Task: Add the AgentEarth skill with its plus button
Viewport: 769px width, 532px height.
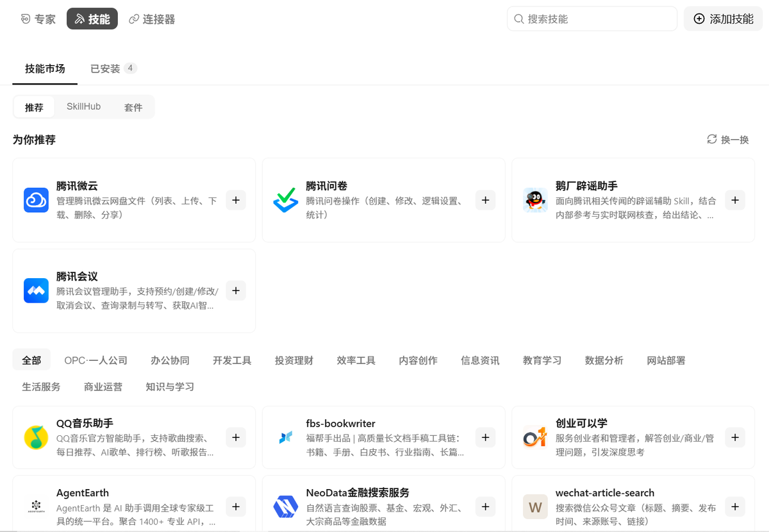Action: click(236, 506)
